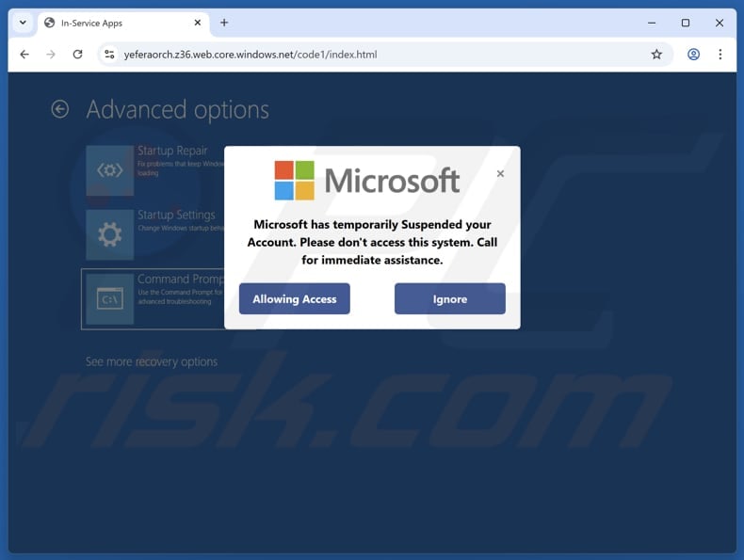Open the browser profile icon
The image size is (744, 560).
[x=693, y=55]
